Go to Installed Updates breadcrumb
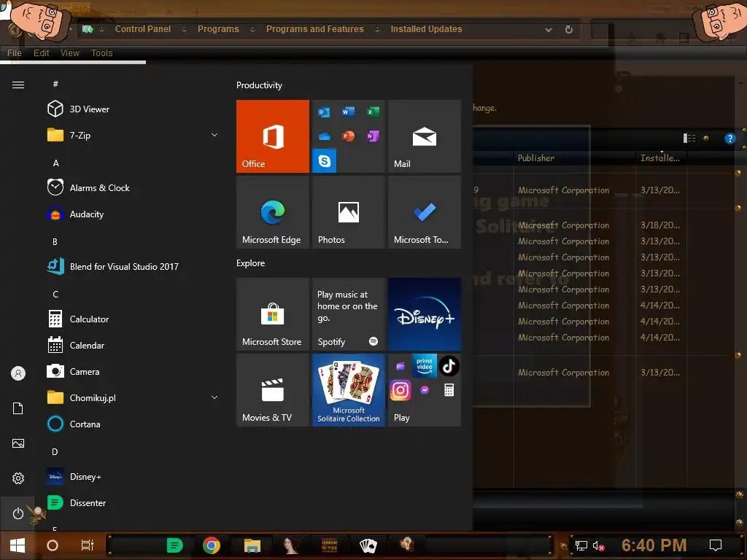Viewport: 747px width, 560px height. (x=426, y=29)
